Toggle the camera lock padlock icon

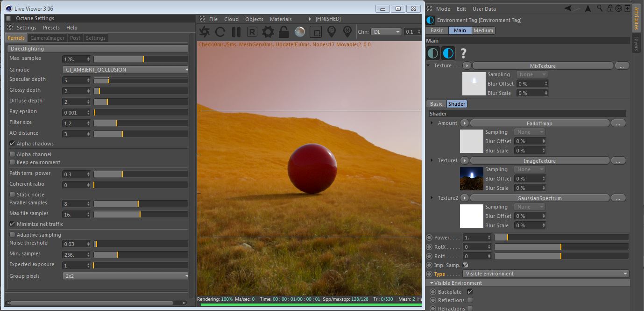coord(283,32)
